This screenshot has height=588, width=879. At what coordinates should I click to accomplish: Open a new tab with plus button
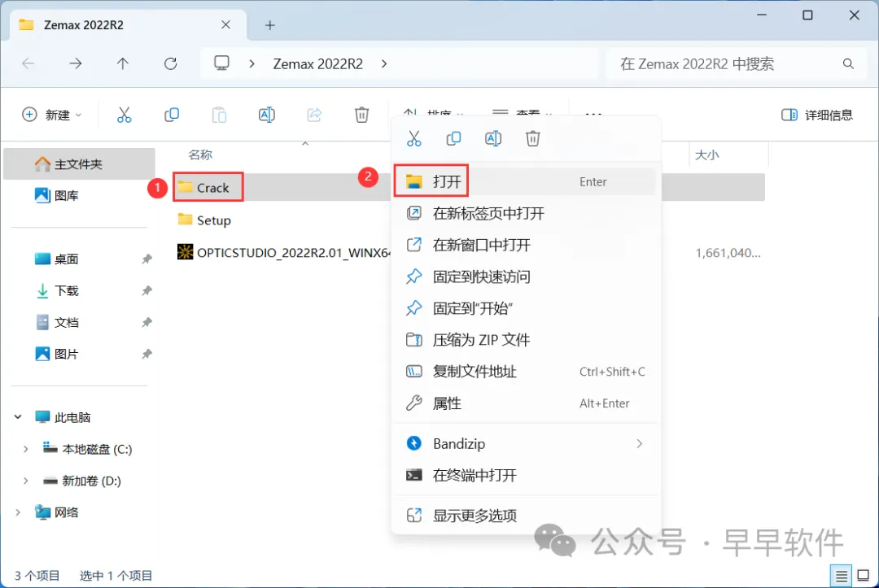pyautogui.click(x=270, y=25)
